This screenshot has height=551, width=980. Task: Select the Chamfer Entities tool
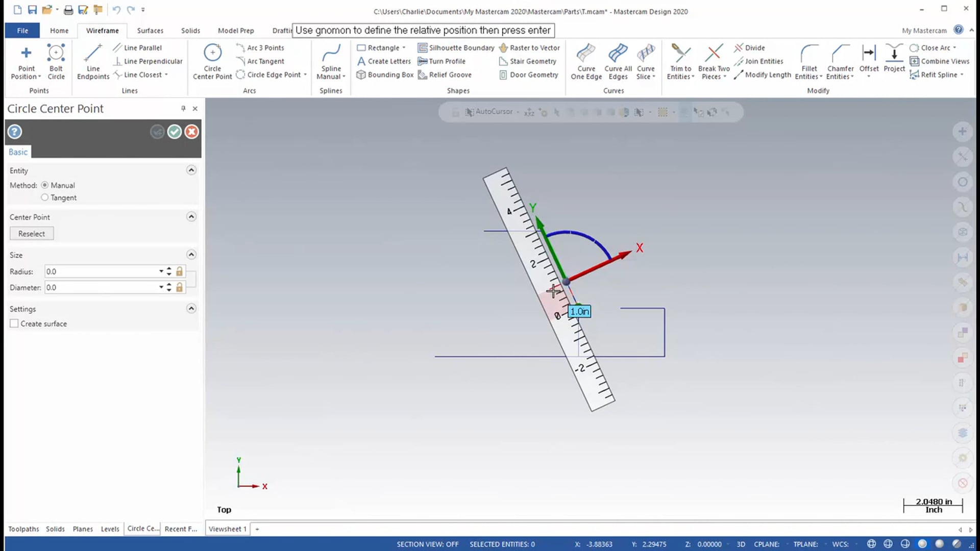(x=840, y=62)
